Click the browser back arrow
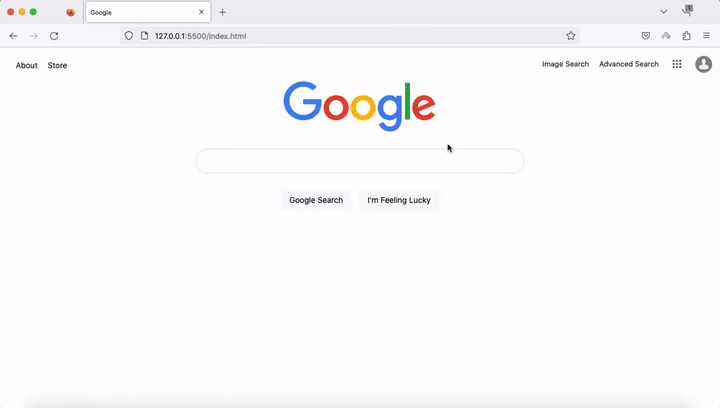This screenshot has height=408, width=720. pyautogui.click(x=13, y=36)
